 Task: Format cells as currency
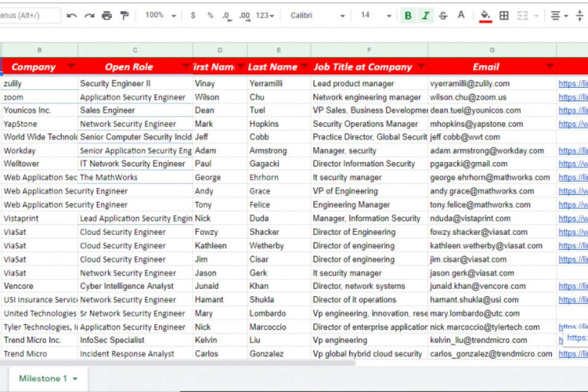(x=193, y=15)
